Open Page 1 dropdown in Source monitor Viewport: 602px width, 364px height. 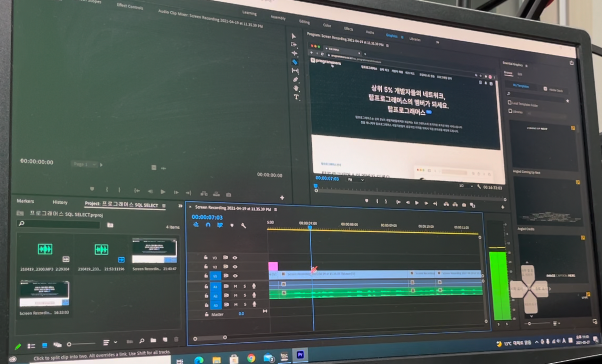[84, 164]
